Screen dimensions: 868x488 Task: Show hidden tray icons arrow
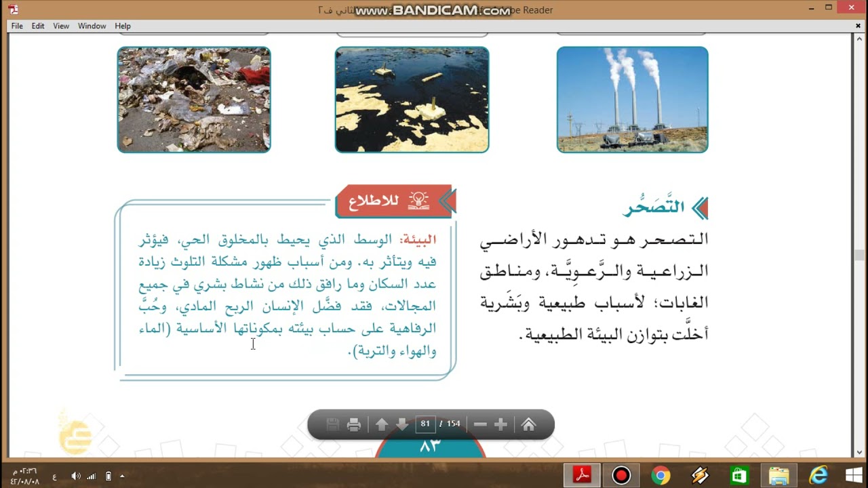click(123, 476)
